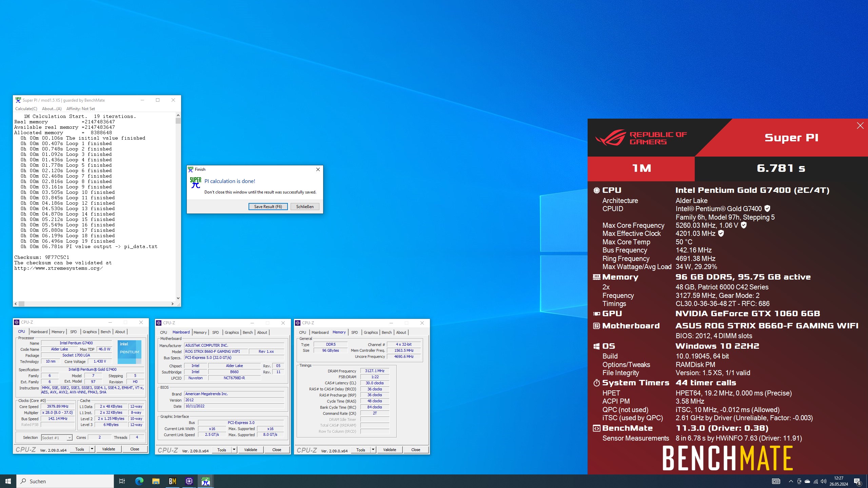Viewport: 868px width, 488px height.
Task: Click the Max Effective Clock shield icon
Action: [721, 233]
